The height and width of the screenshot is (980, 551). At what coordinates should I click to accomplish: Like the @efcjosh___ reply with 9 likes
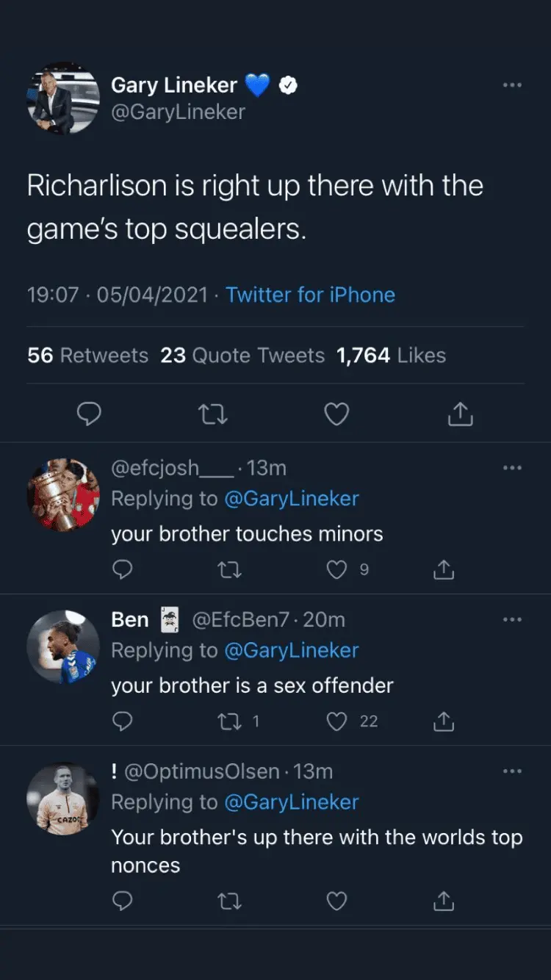coord(336,569)
